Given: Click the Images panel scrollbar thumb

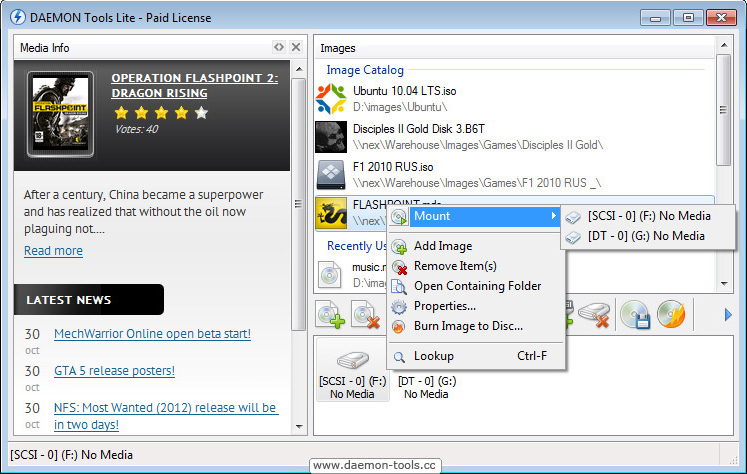Looking at the screenshot, I should point(724,110).
